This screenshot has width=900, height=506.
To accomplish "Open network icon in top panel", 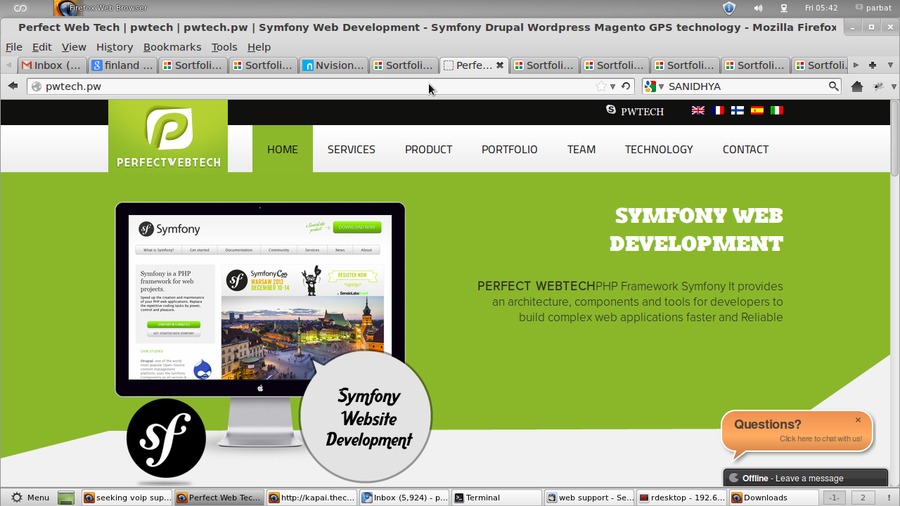I will [783, 8].
